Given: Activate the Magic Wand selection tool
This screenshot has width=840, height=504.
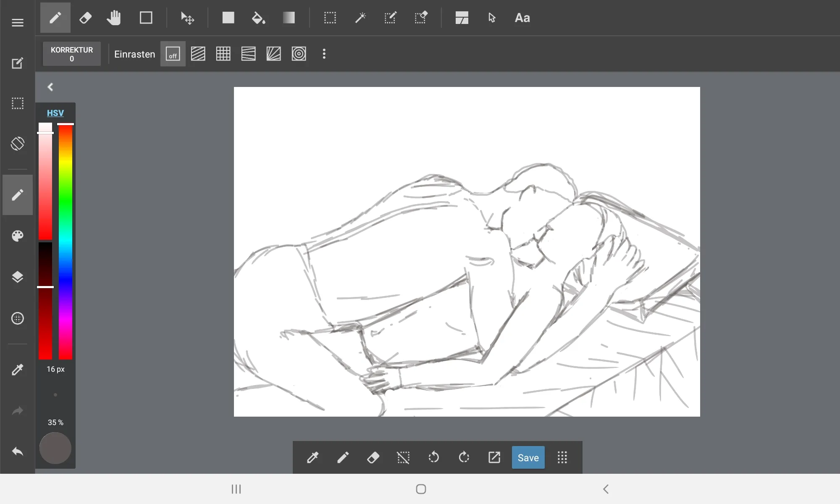Looking at the screenshot, I should pyautogui.click(x=360, y=18).
